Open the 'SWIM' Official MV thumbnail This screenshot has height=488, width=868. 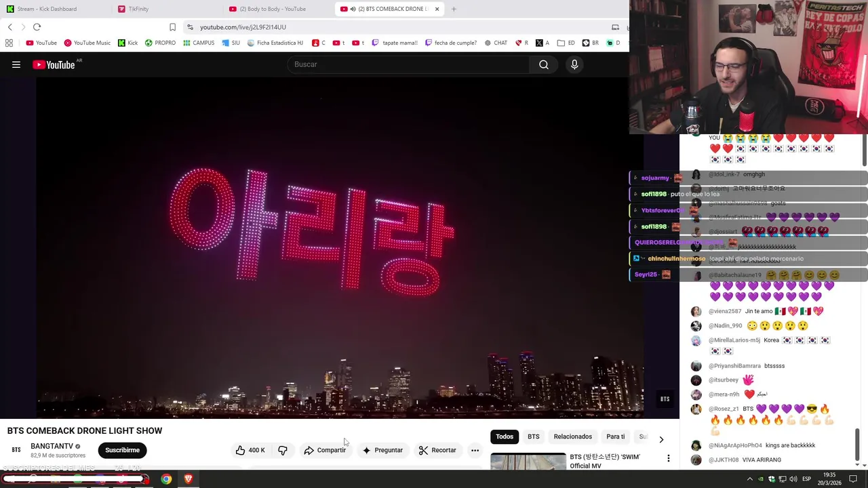pos(528,461)
